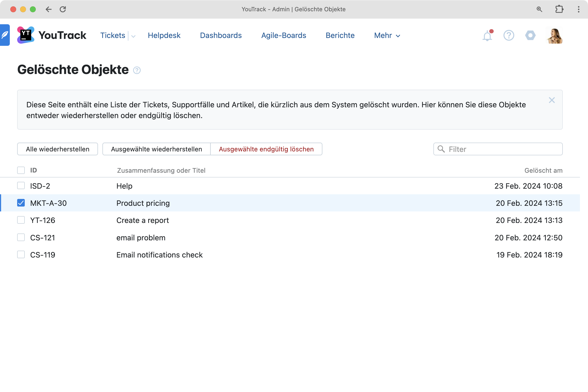This screenshot has width=588, height=392.
Task: Click the help question mark icon in header
Action: pos(509,35)
